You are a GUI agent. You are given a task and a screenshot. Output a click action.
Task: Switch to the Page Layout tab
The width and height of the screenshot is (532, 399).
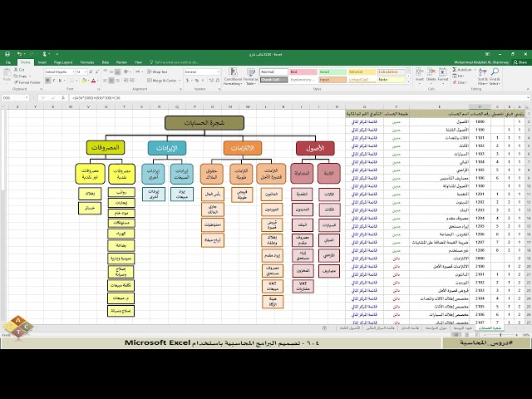[63, 62]
